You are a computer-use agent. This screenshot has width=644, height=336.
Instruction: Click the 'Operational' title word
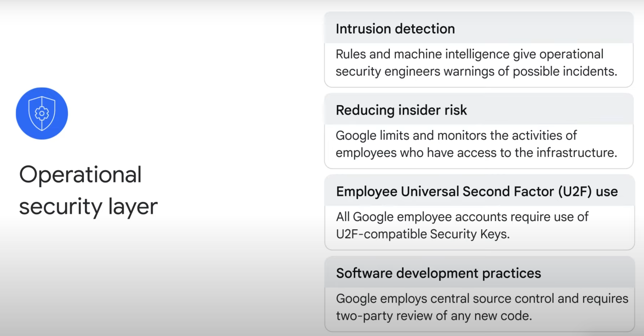[x=80, y=175]
